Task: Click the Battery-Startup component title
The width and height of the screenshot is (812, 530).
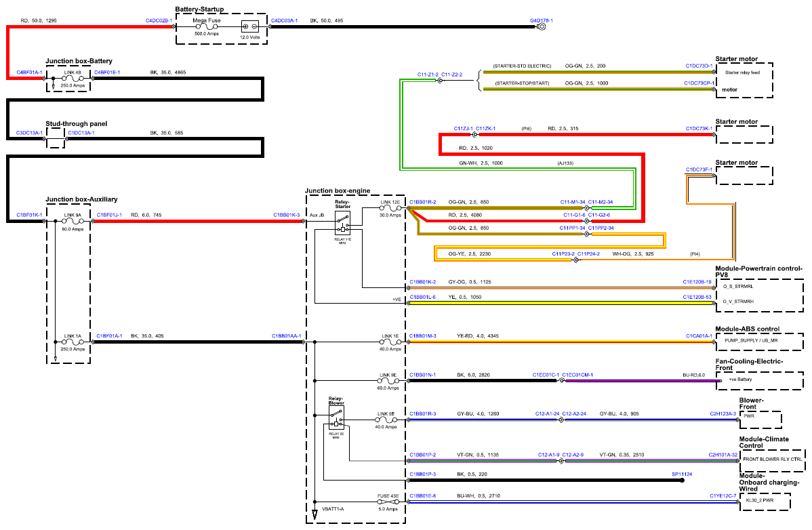Action: click(x=199, y=9)
